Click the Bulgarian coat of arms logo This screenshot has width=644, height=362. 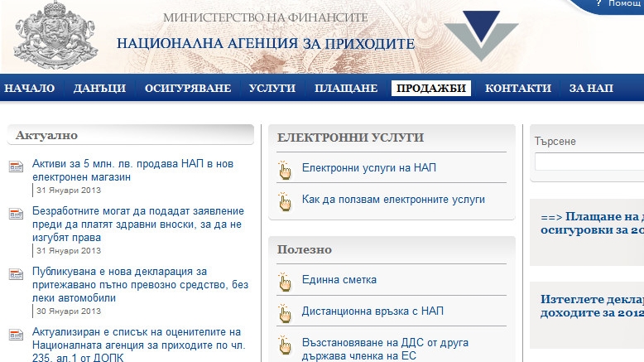[x=55, y=36]
